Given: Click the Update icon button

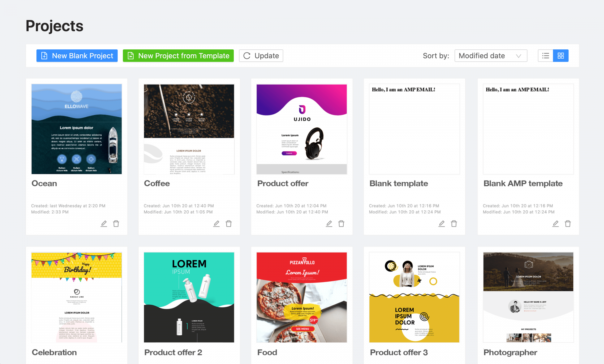Looking at the screenshot, I should pyautogui.click(x=246, y=55).
